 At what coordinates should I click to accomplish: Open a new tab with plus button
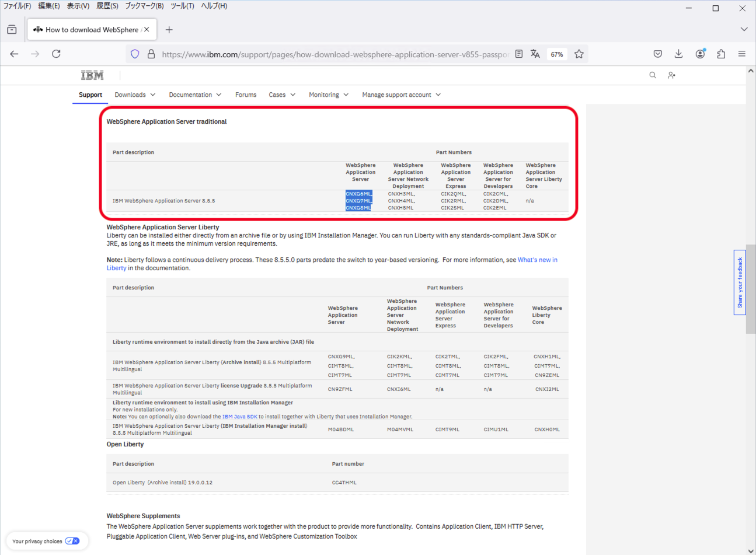tap(169, 30)
